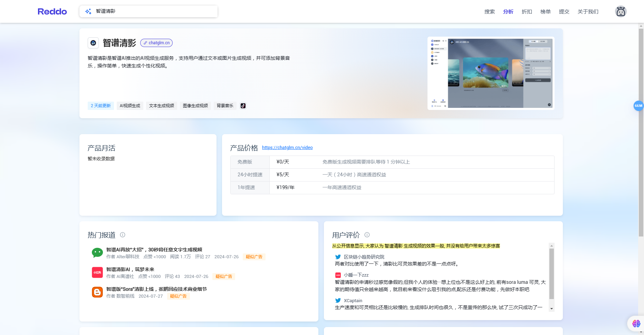The width and height of the screenshot is (644, 335).
Task: Click the Xiaohongshu icon of second report
Action: (x=97, y=272)
